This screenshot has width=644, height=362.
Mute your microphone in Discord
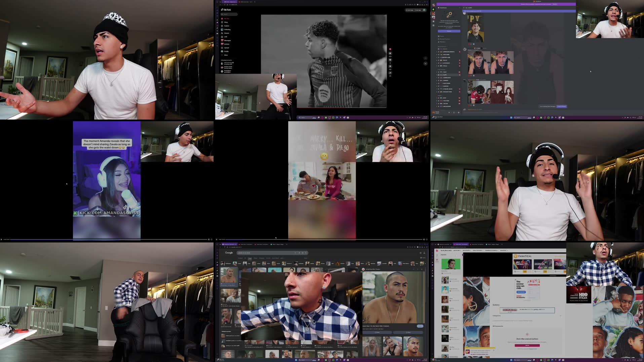449,112
